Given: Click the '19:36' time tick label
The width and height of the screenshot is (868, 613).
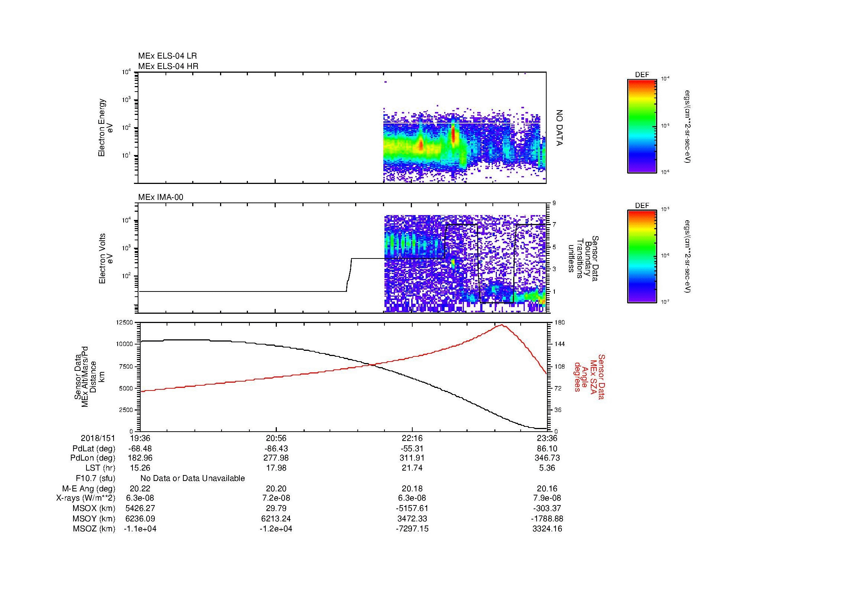Looking at the screenshot, I should 140,438.
